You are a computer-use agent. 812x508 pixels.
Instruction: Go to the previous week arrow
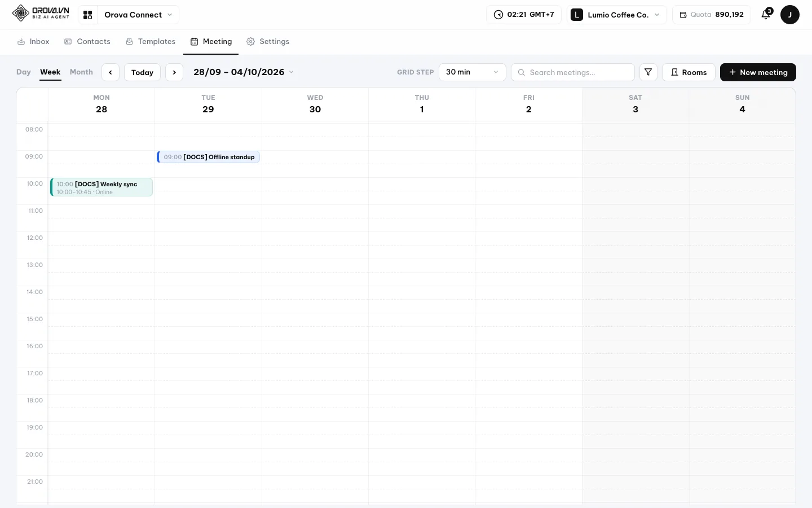point(111,72)
